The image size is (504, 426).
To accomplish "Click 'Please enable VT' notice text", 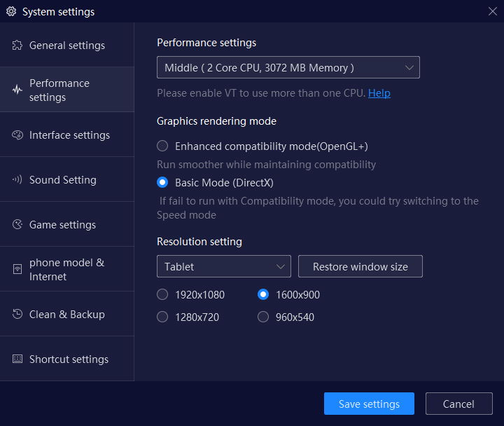I will tap(261, 93).
